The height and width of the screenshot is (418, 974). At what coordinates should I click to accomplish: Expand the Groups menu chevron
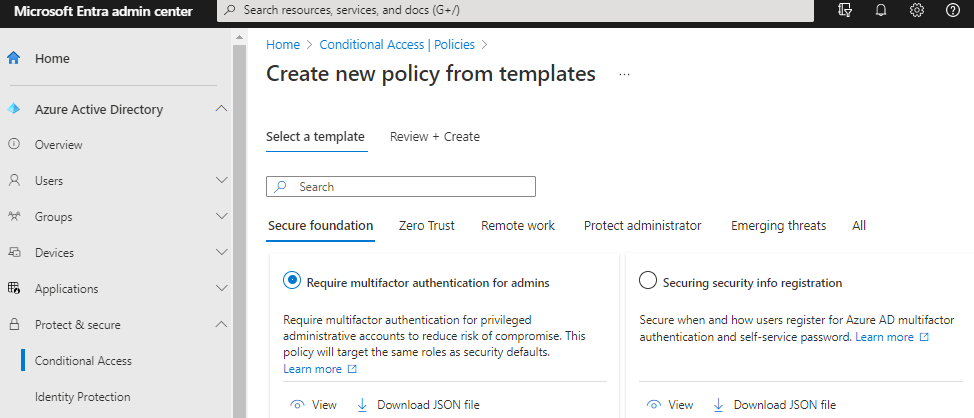pyautogui.click(x=222, y=217)
